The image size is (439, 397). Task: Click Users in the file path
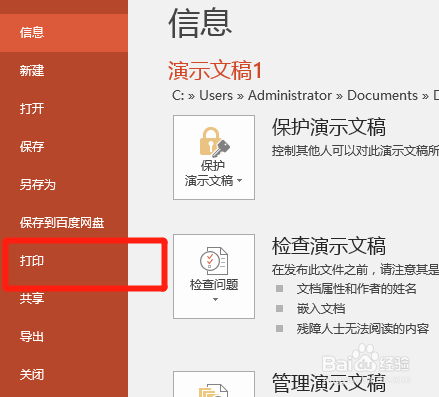pyautogui.click(x=216, y=96)
